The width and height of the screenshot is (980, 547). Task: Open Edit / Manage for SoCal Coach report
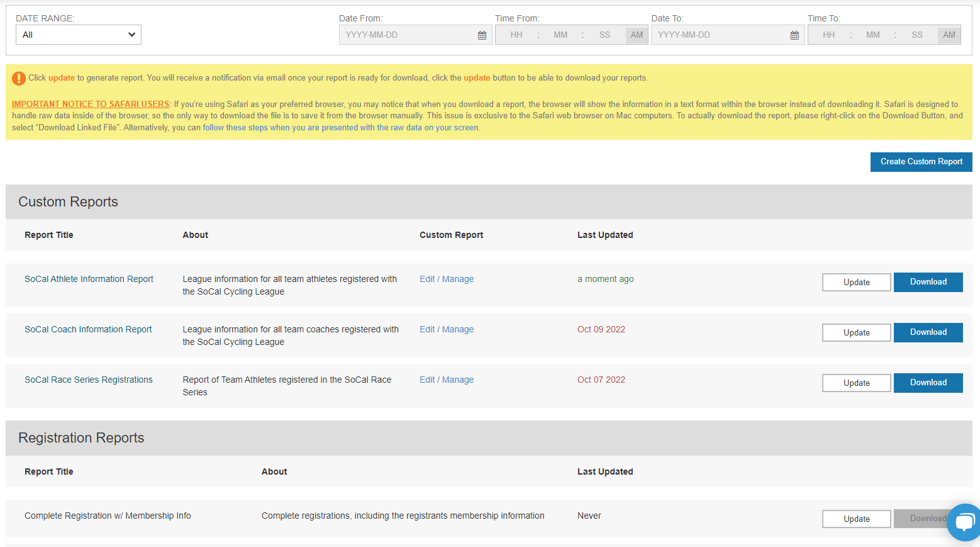[x=447, y=329]
